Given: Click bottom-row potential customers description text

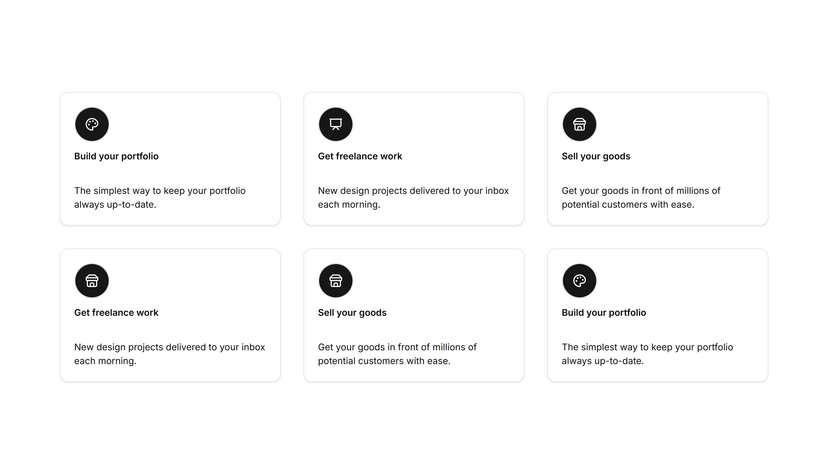Looking at the screenshot, I should click(x=397, y=354).
